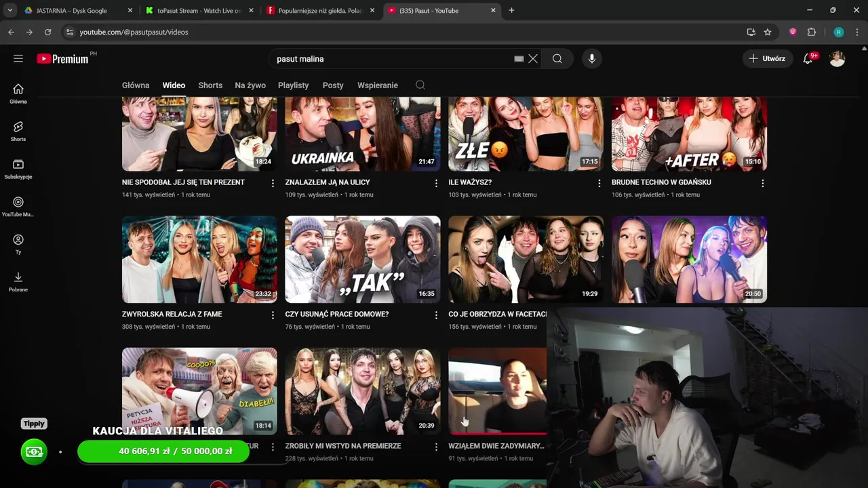Open Subskrypcje in the sidebar
Image resolution: width=868 pixels, height=488 pixels.
[x=18, y=169]
